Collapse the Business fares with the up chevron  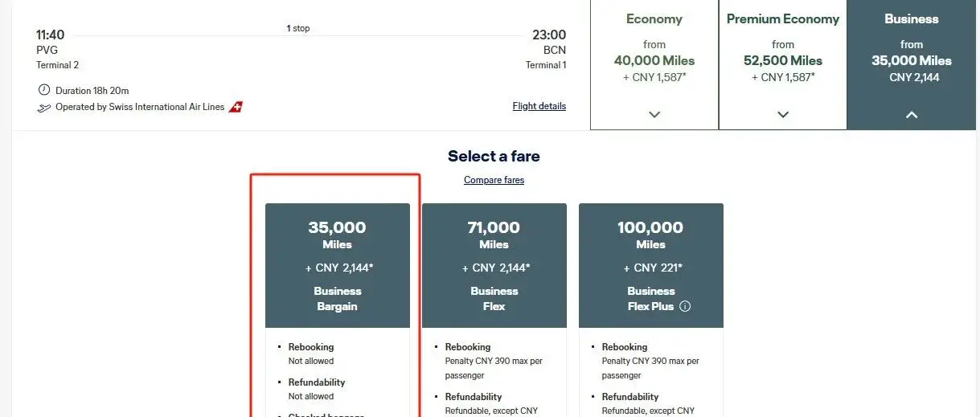point(911,114)
